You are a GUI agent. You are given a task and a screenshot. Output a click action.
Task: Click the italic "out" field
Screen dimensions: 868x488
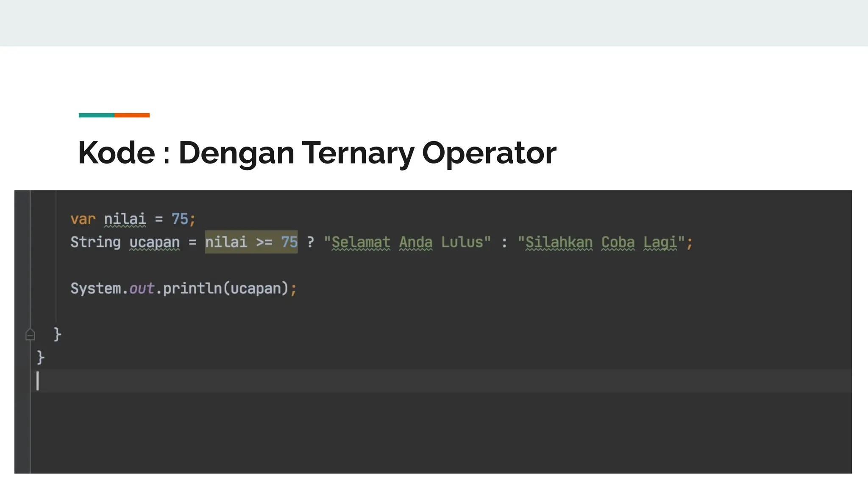point(142,289)
